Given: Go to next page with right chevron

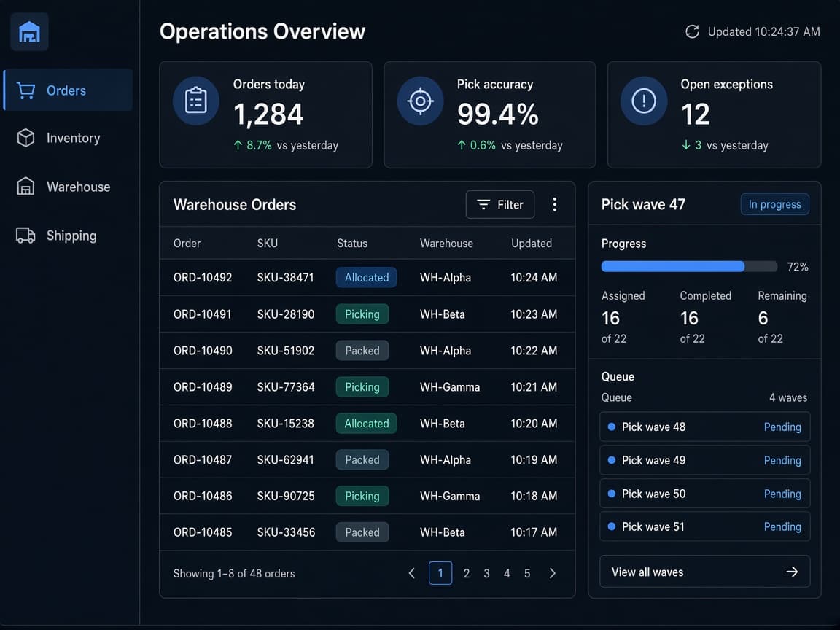Looking at the screenshot, I should [552, 573].
